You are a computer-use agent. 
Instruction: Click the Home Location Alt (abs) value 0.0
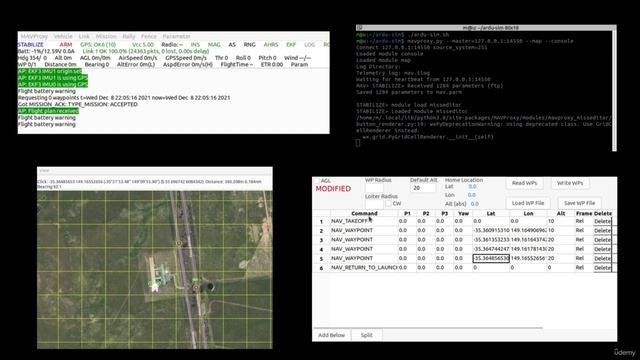[x=474, y=204]
